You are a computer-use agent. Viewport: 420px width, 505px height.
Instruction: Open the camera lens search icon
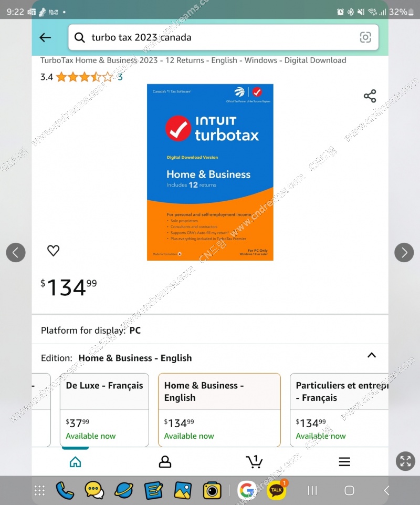(x=365, y=37)
